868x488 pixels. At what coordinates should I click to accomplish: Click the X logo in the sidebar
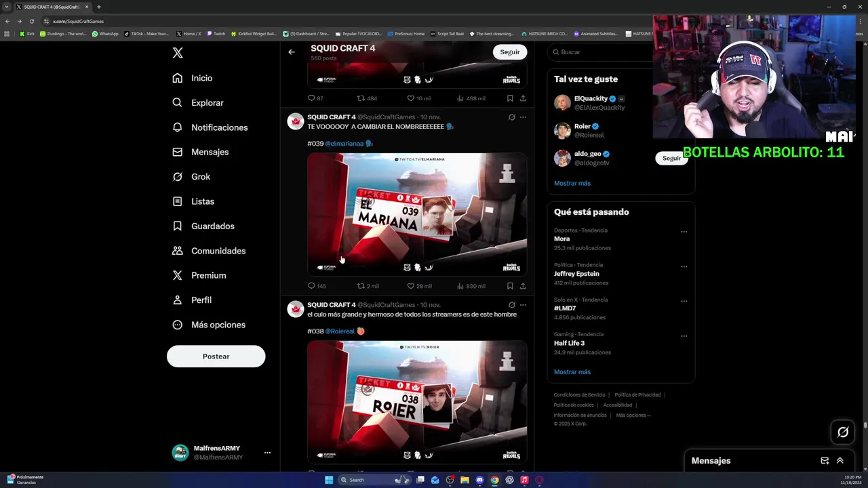point(178,53)
